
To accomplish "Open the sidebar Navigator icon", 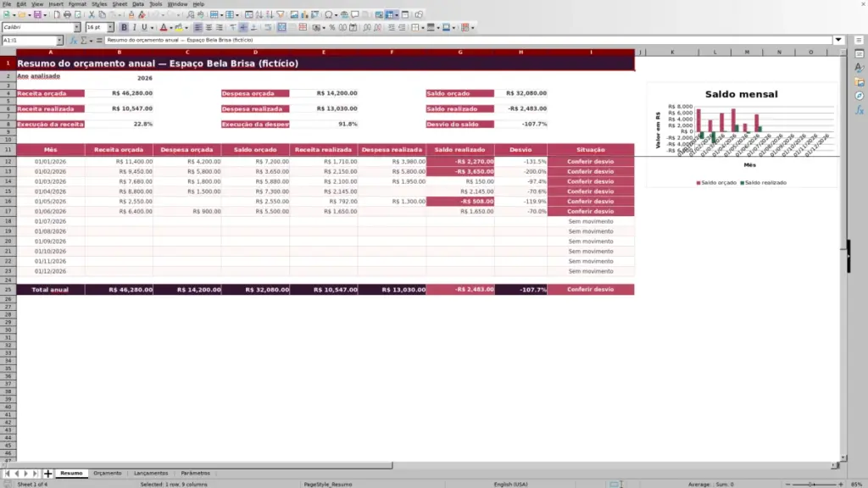I will tap(860, 97).
